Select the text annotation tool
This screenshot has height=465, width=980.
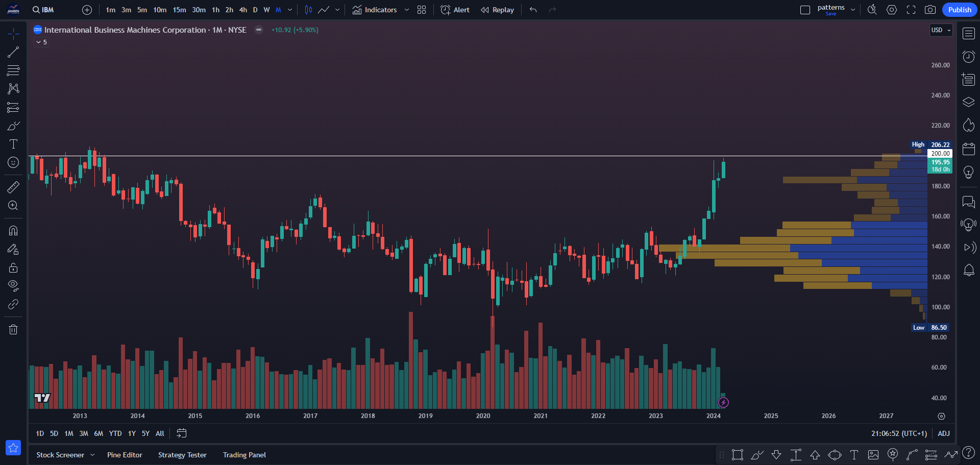(13, 144)
